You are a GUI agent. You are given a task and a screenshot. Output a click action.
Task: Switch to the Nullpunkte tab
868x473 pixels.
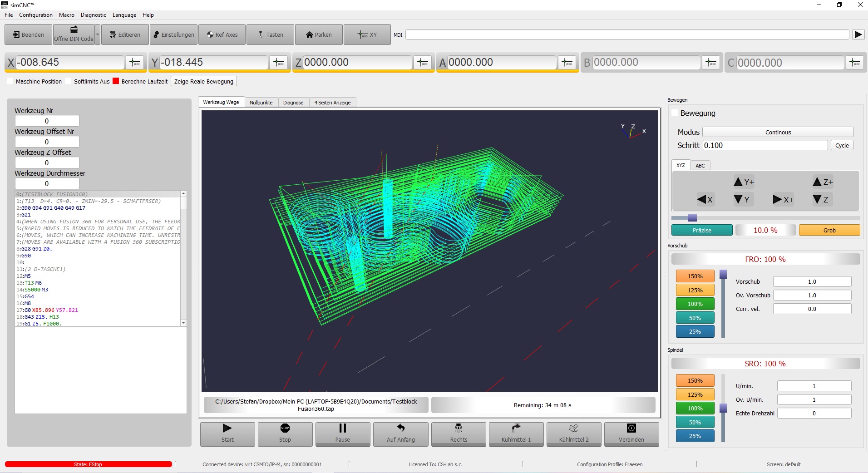pos(261,103)
